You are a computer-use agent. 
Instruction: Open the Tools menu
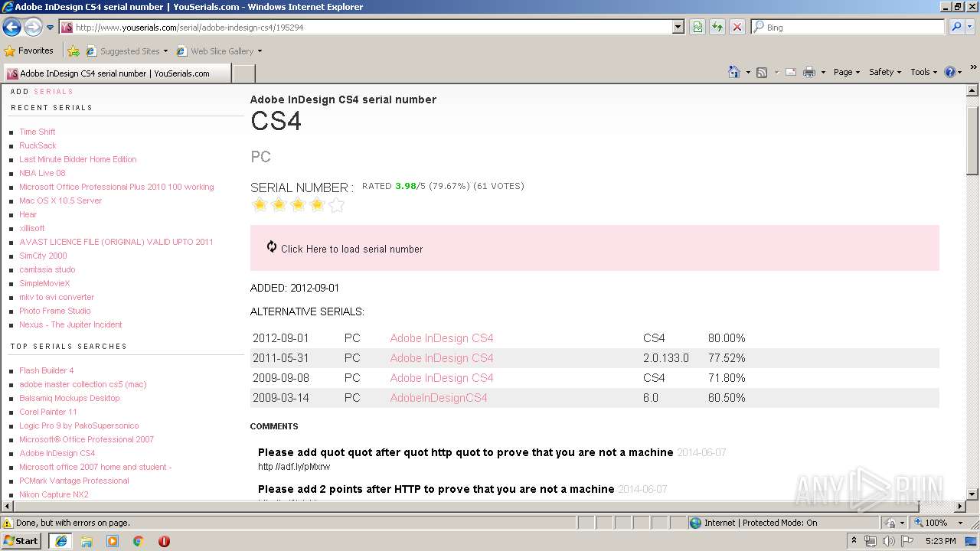(x=924, y=72)
